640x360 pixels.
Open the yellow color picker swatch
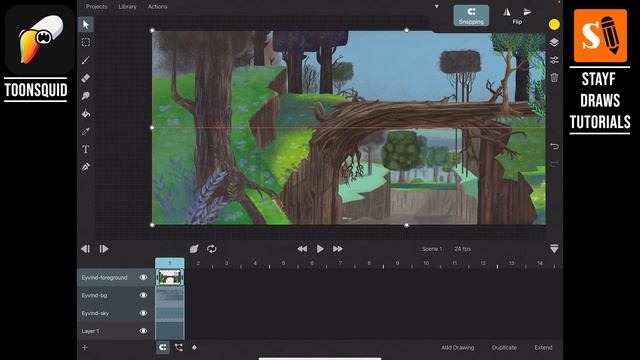554,24
